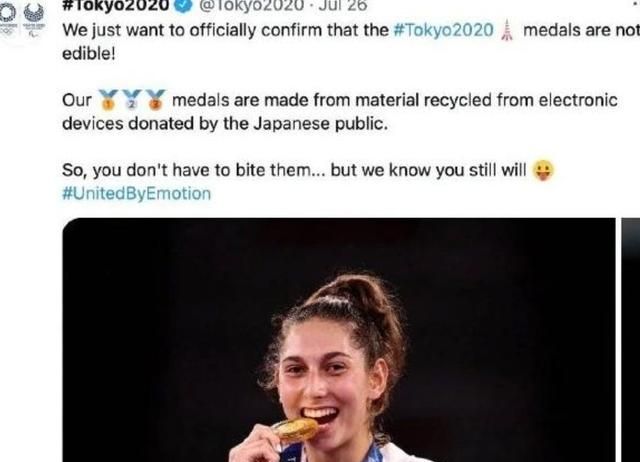Open the @Tokyo2020 handle
Screen dimensions: 640x462
[251, 5]
